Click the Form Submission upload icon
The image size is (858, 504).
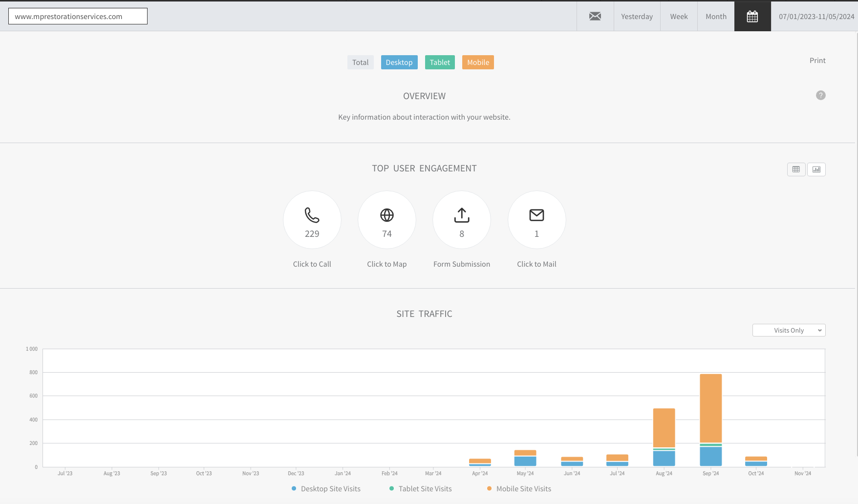pos(462,215)
